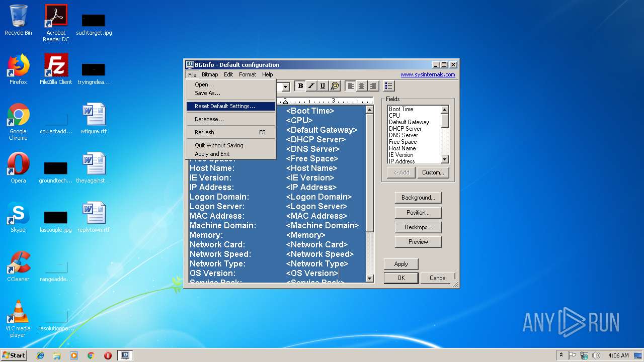
Task: Launch Acrobat Reader DC from desktop
Action: pos(56,23)
